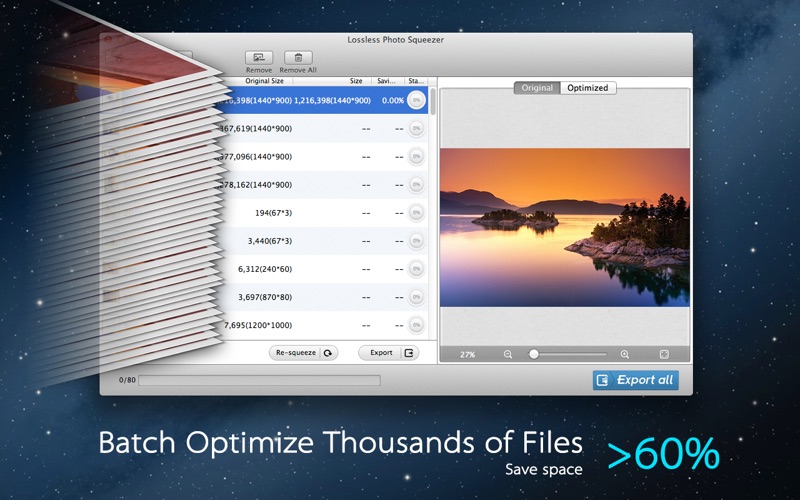800x500 pixels.
Task: Zoom in using the plus magnifier icon
Action: (x=625, y=354)
